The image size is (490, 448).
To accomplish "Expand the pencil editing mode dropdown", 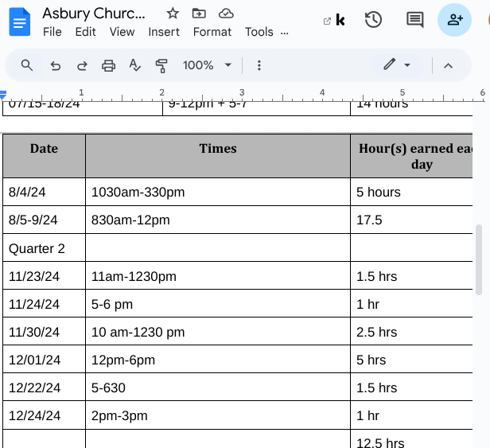I will click(397, 65).
